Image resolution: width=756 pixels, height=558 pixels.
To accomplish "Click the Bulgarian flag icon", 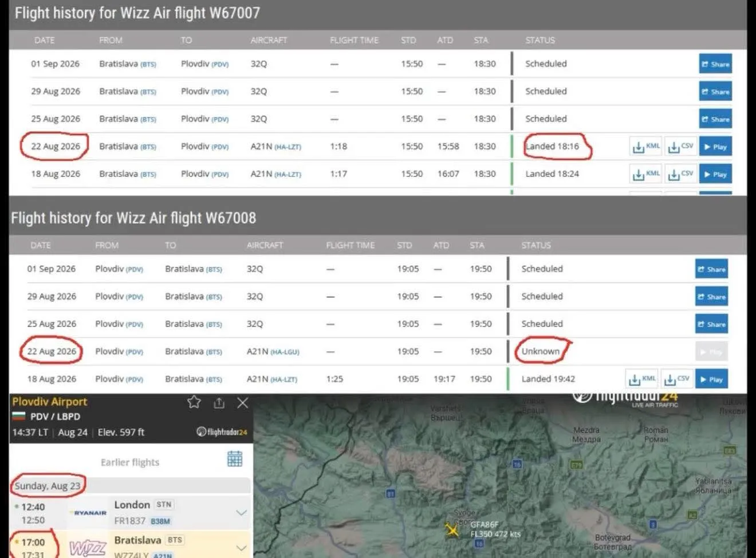I will 19,416.
